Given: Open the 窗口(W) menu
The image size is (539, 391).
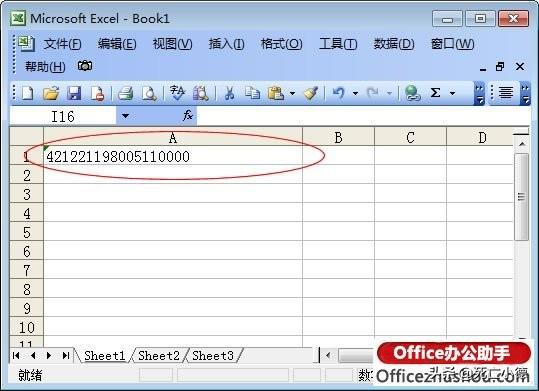Looking at the screenshot, I should (452, 44).
